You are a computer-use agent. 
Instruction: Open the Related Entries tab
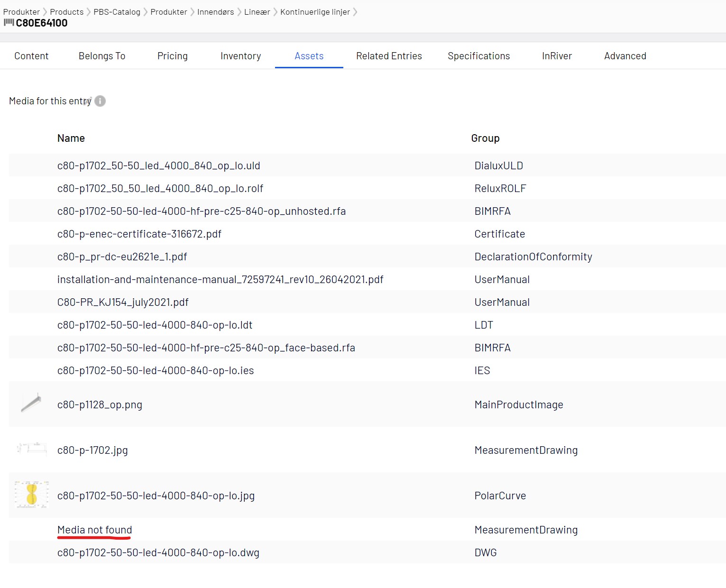click(389, 56)
